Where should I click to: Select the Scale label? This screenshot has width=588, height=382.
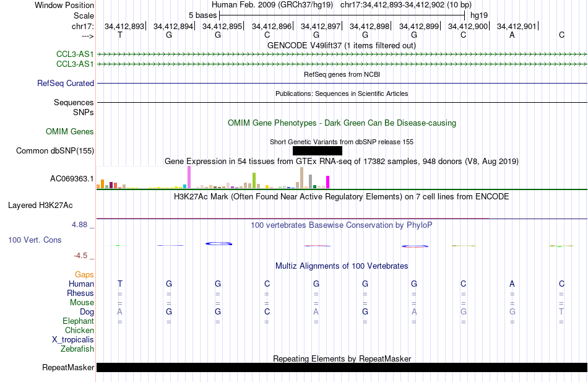(84, 15)
